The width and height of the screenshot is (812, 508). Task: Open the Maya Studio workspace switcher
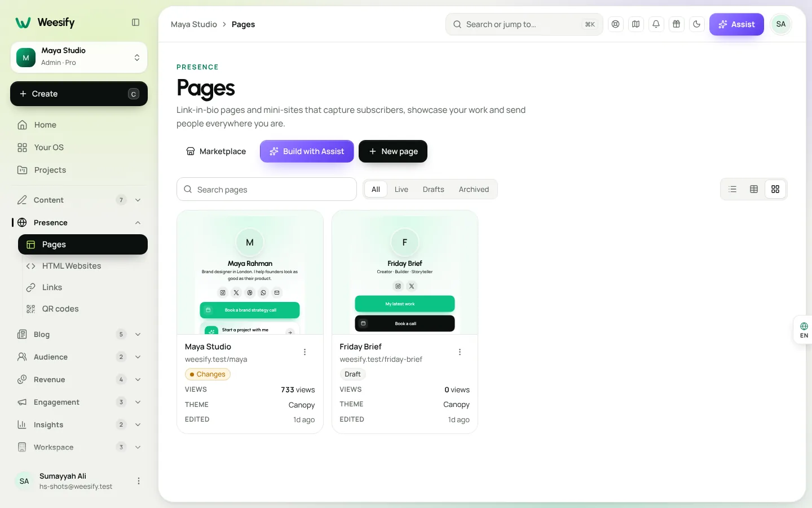(79, 58)
